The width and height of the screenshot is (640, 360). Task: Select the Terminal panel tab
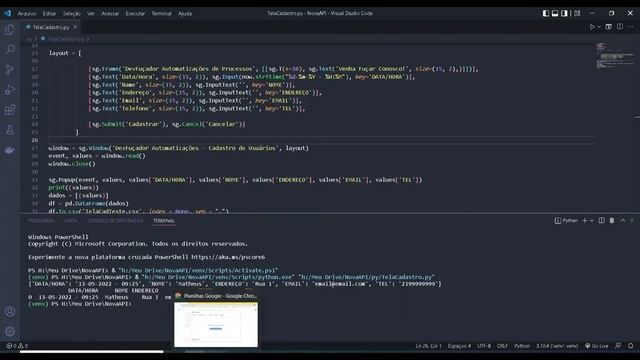click(164, 221)
